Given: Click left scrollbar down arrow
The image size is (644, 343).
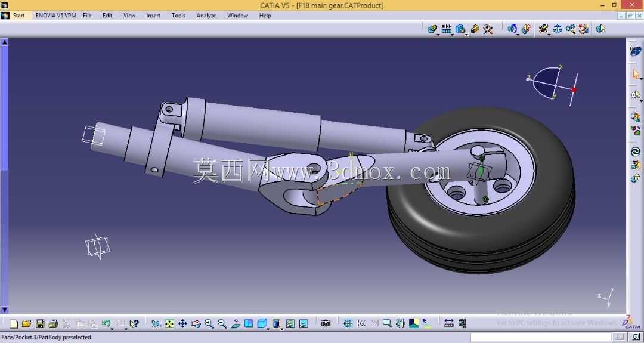Looking at the screenshot, I should click(5, 310).
